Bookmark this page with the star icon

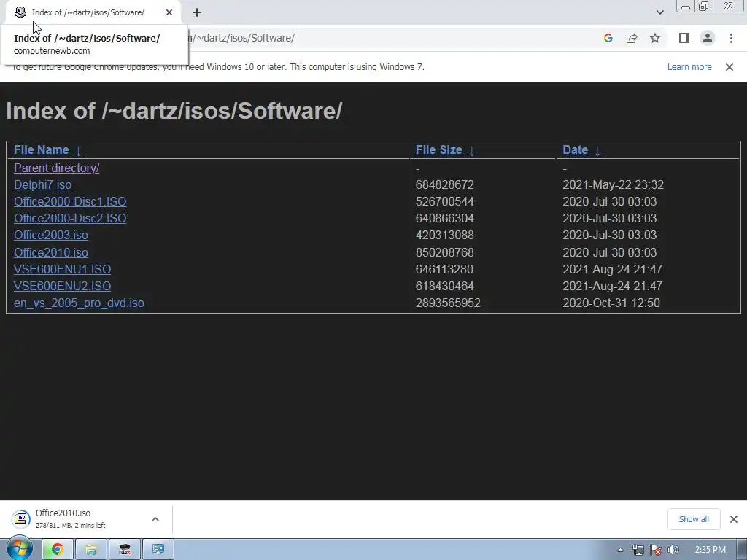pos(655,38)
